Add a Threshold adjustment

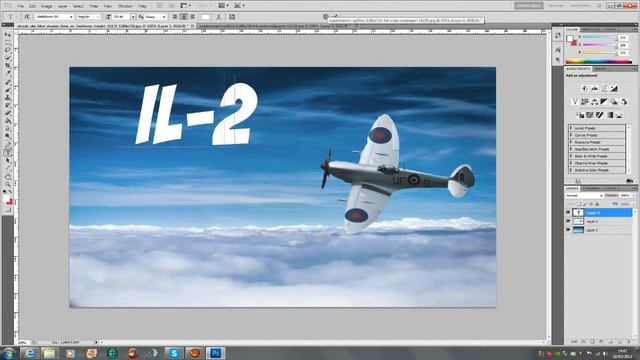(x=600, y=115)
